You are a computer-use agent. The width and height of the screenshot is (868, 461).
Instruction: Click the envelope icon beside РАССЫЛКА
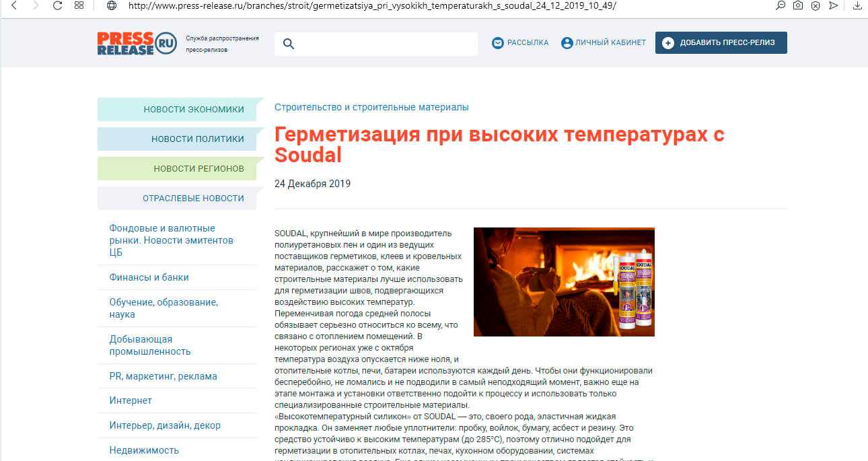pyautogui.click(x=498, y=43)
